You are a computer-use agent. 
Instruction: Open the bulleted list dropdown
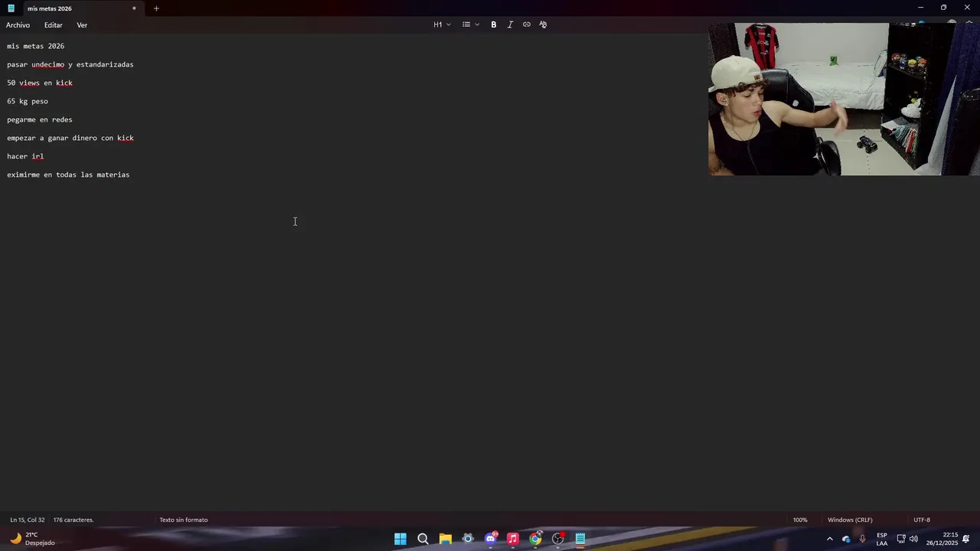point(470,24)
